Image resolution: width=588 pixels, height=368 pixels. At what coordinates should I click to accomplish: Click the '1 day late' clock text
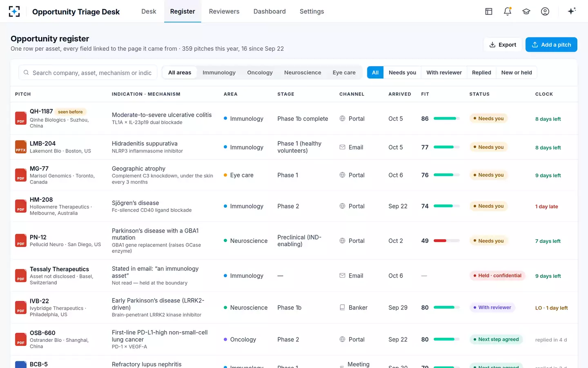(546, 206)
